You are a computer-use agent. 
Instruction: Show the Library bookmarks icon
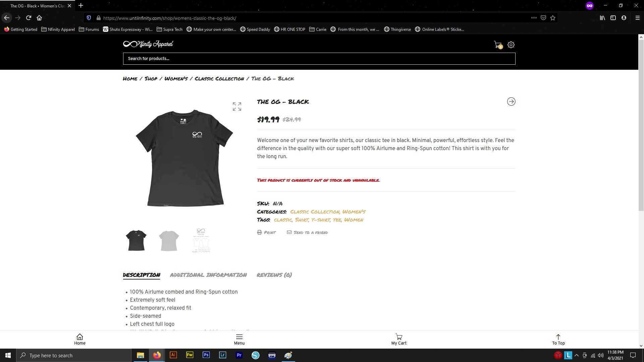[x=602, y=18]
